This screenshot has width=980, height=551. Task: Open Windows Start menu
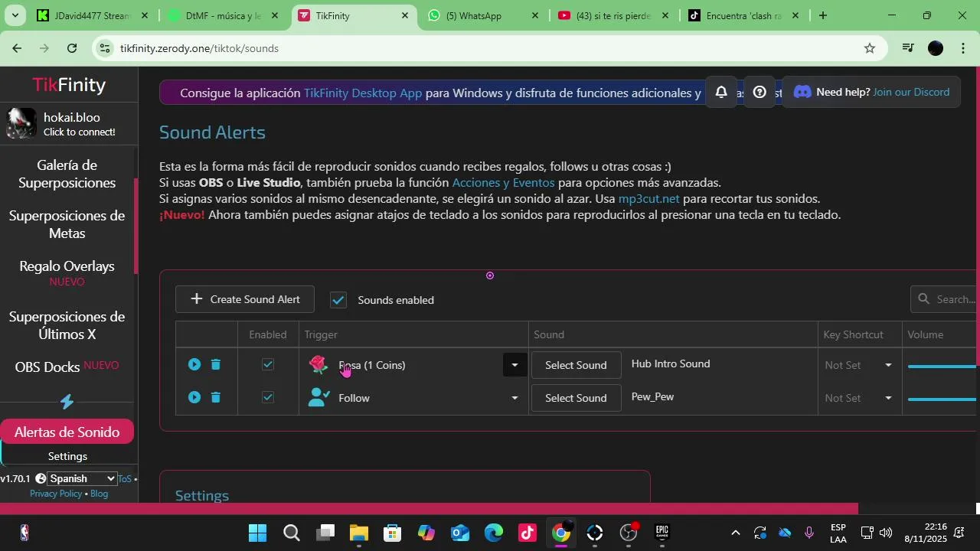click(x=258, y=533)
